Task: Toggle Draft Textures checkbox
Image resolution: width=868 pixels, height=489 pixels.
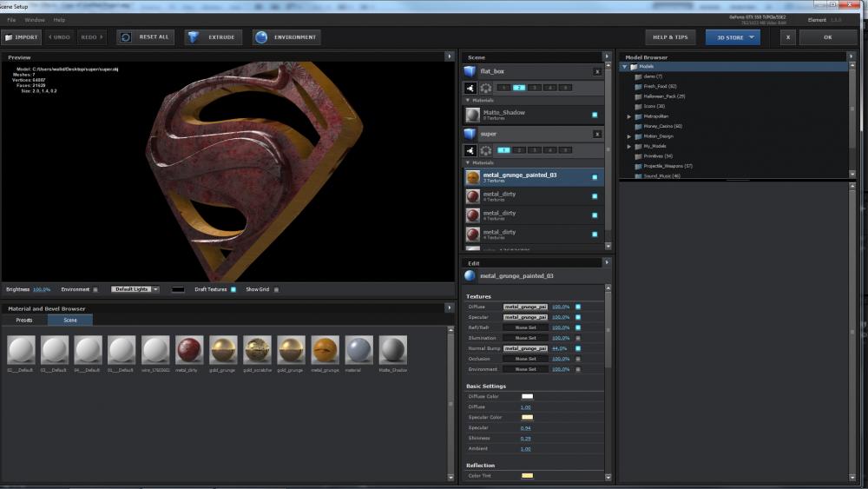Action: (233, 289)
